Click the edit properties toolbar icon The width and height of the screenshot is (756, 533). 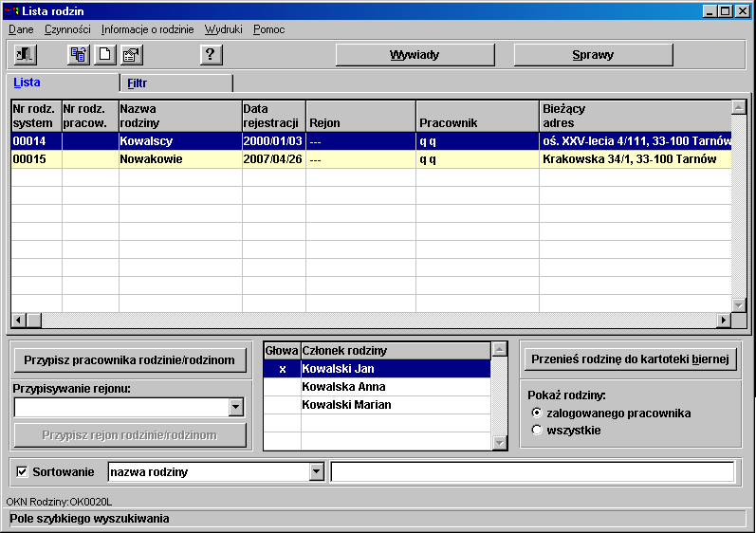tap(131, 54)
